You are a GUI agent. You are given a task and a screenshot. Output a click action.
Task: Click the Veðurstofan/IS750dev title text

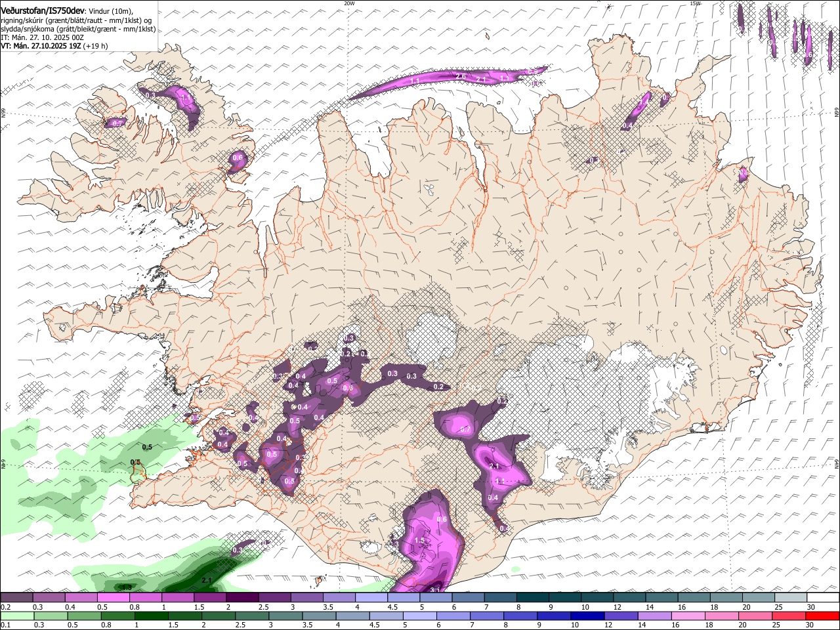[42, 11]
